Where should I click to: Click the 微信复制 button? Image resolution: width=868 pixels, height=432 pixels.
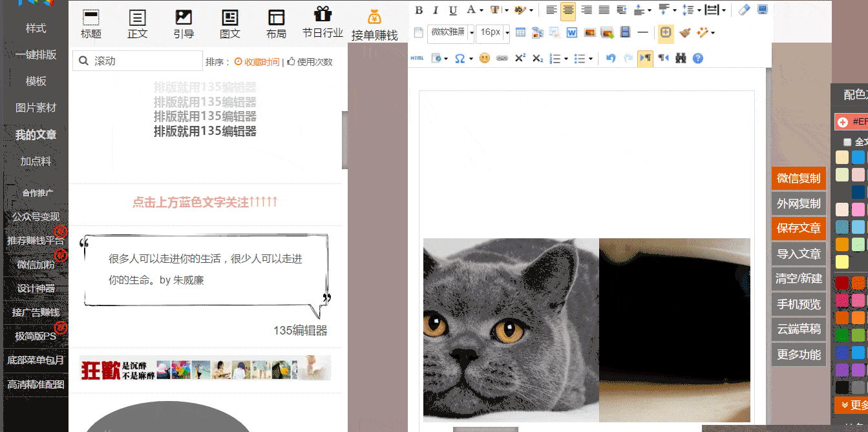799,178
